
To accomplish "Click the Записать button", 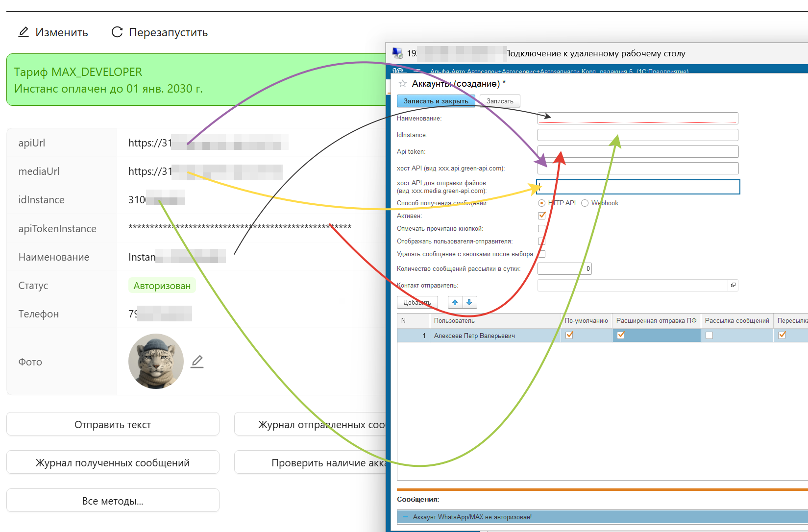I will (x=500, y=101).
